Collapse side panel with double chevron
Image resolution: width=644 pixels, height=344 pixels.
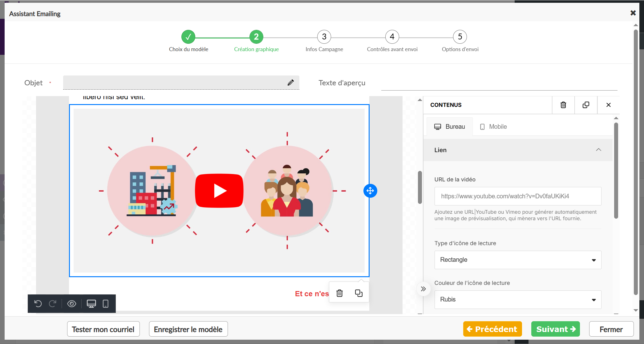point(423,289)
